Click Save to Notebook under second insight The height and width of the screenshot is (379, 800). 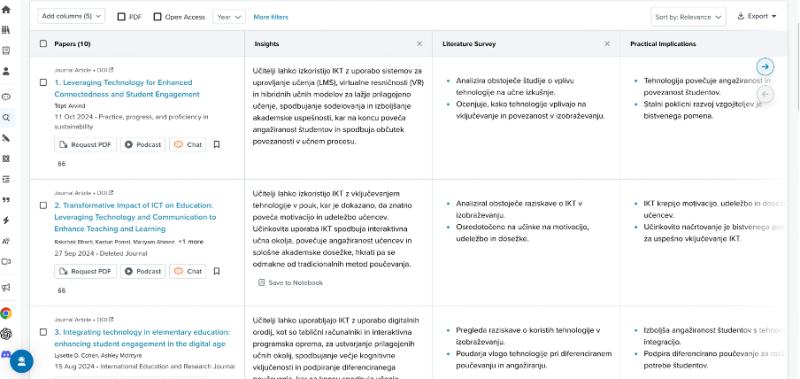(290, 283)
